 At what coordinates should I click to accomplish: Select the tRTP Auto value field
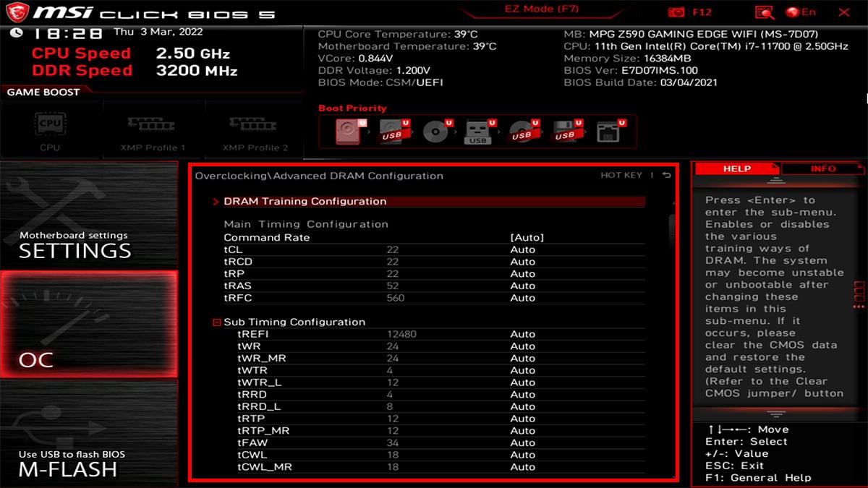(x=523, y=419)
